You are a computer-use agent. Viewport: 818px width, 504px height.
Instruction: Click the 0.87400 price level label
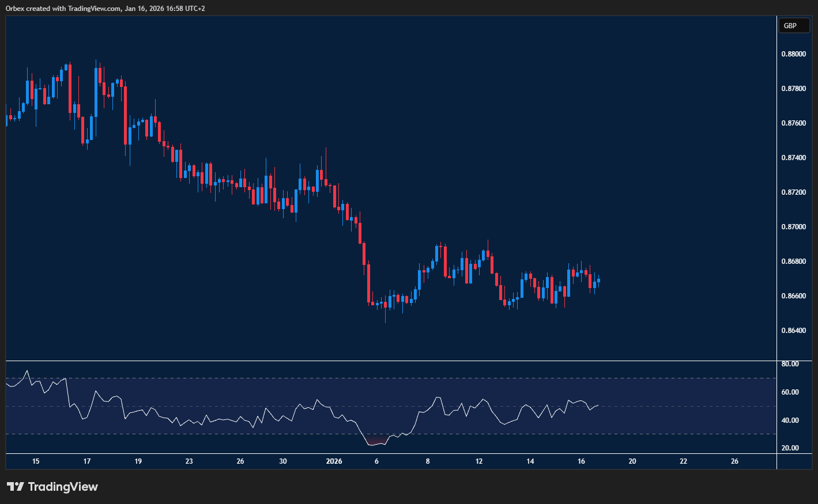click(x=793, y=158)
